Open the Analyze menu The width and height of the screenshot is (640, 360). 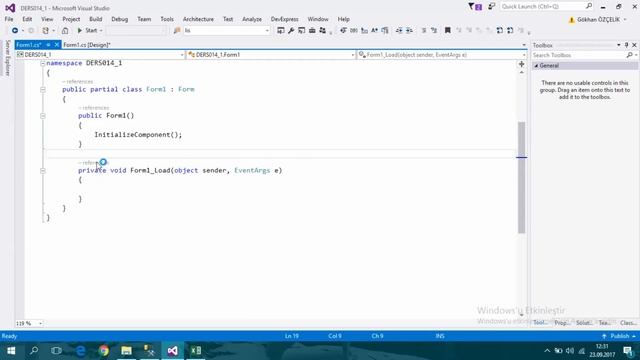[x=252, y=19]
